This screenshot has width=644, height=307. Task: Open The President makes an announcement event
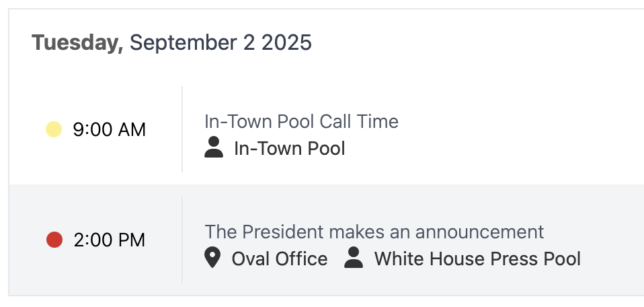[374, 232]
